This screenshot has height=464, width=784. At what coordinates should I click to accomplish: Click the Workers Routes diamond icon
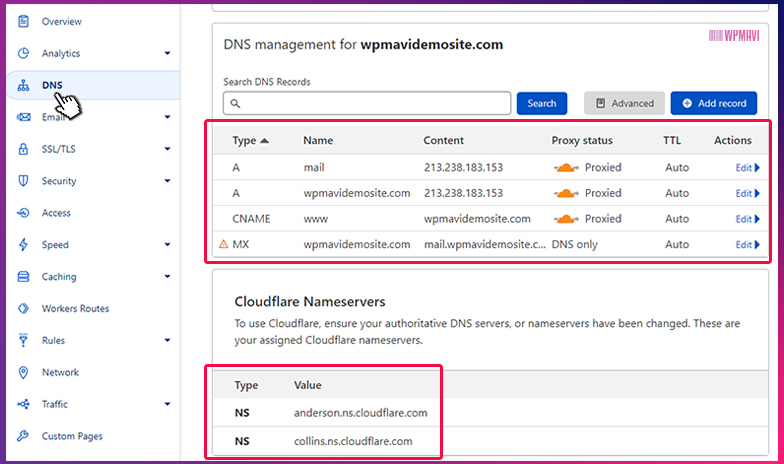(23, 308)
